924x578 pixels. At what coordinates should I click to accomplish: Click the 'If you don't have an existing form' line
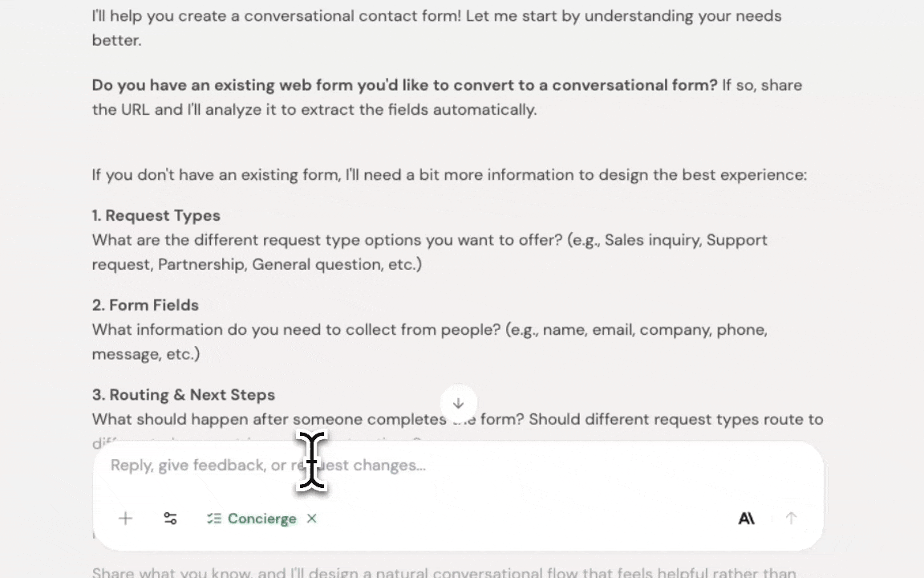coord(449,175)
